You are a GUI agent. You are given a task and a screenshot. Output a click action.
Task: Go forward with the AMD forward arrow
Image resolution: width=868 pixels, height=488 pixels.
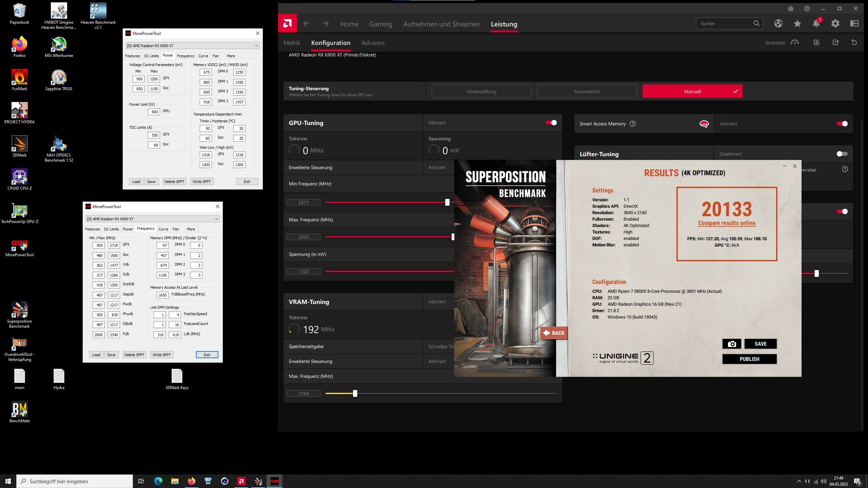pos(325,23)
